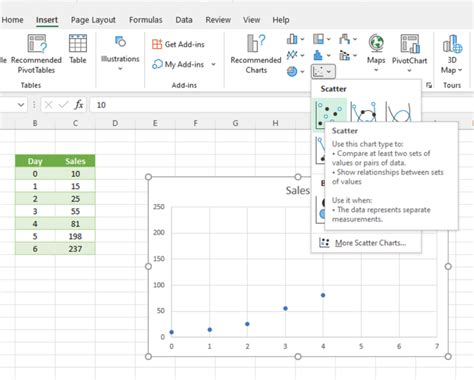The width and height of the screenshot is (474, 380).
Task: Click the vertical axis label 250
Action: pos(159,207)
